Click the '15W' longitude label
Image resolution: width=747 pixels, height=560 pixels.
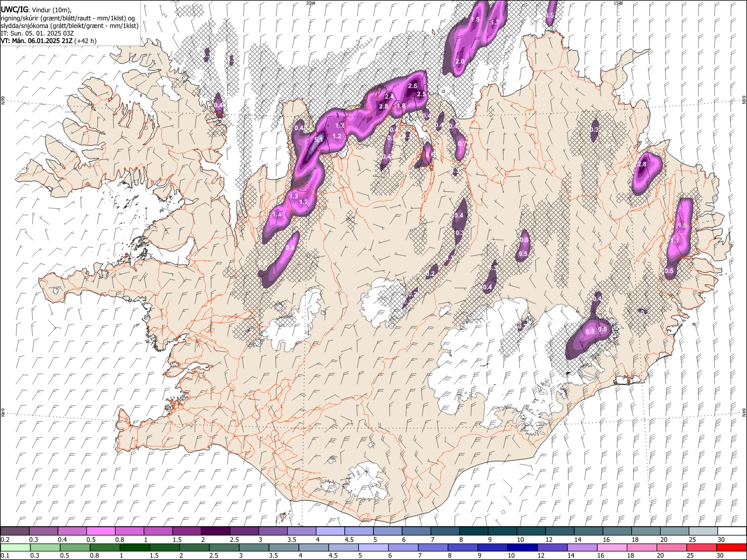(618, 3)
